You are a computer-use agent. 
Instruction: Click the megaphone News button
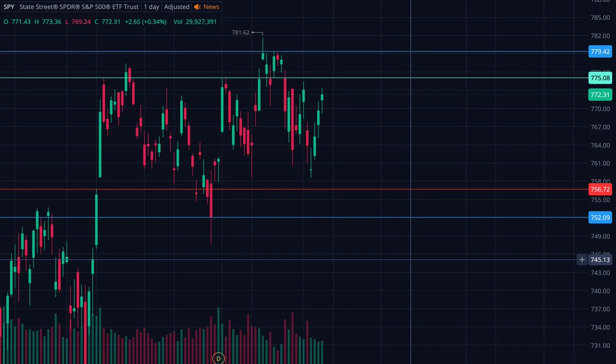click(206, 7)
